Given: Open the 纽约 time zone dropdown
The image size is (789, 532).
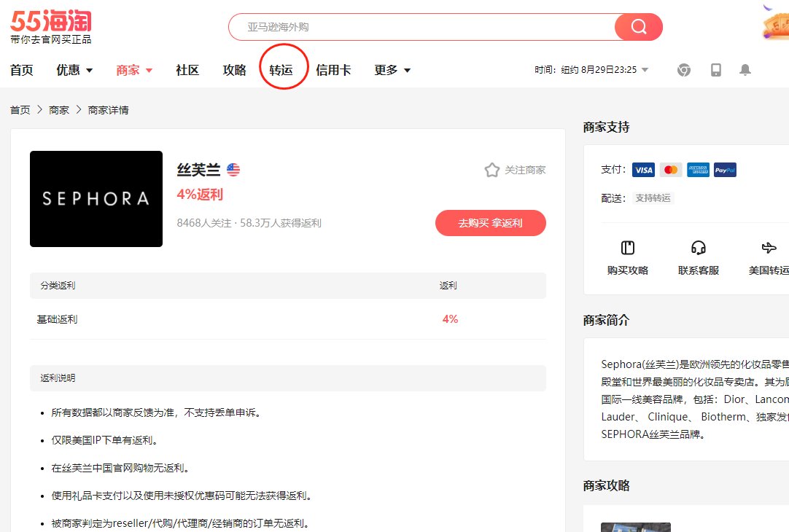Looking at the screenshot, I should pyautogui.click(x=592, y=70).
